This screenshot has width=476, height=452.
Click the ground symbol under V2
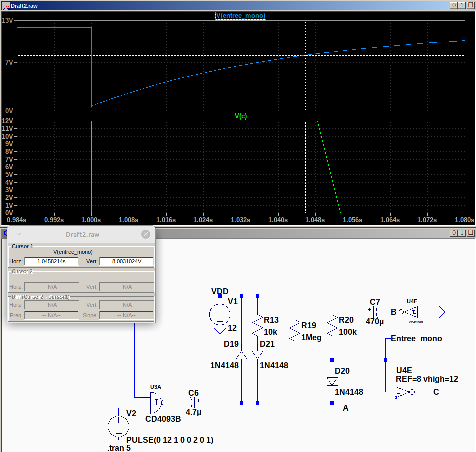[119, 442]
